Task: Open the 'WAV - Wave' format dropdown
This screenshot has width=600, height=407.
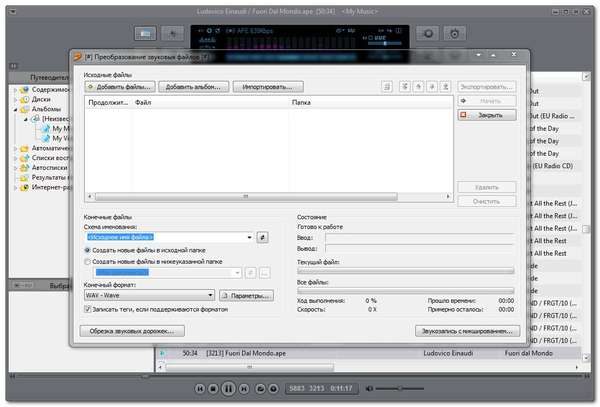Action: click(x=210, y=296)
